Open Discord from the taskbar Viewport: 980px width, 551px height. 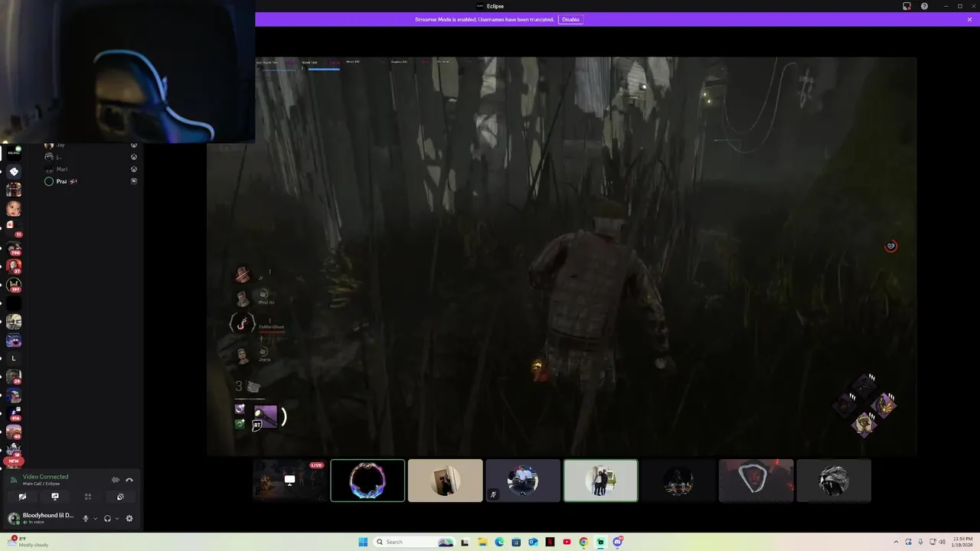coord(617,542)
